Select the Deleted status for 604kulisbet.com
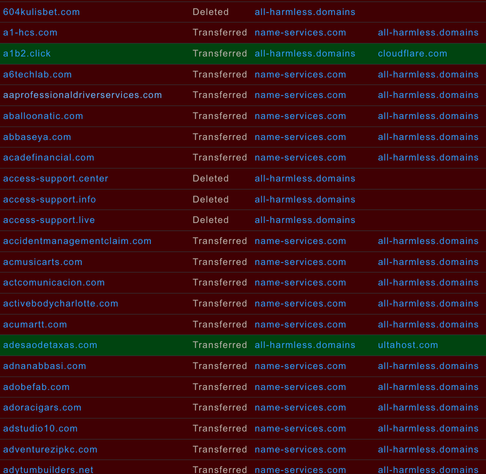 [x=210, y=12]
